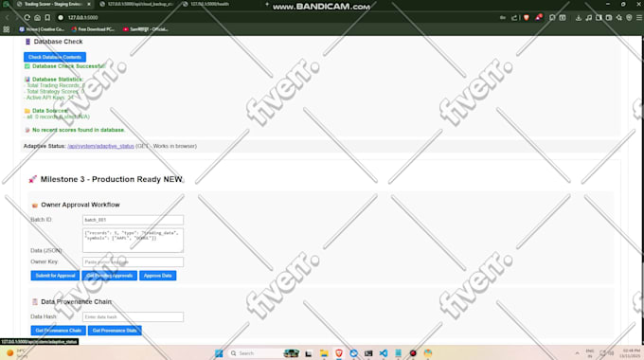Open the new tab plus button

267,4
